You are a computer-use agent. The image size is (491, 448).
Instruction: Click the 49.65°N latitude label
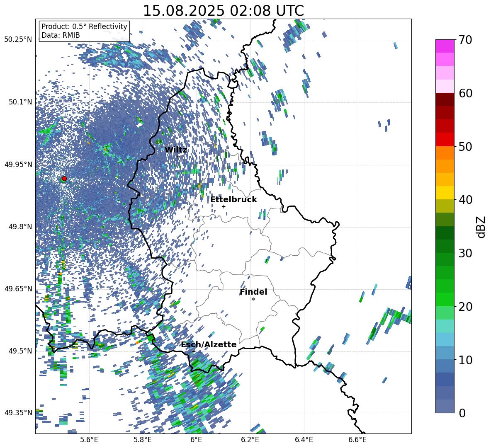click(x=18, y=288)
